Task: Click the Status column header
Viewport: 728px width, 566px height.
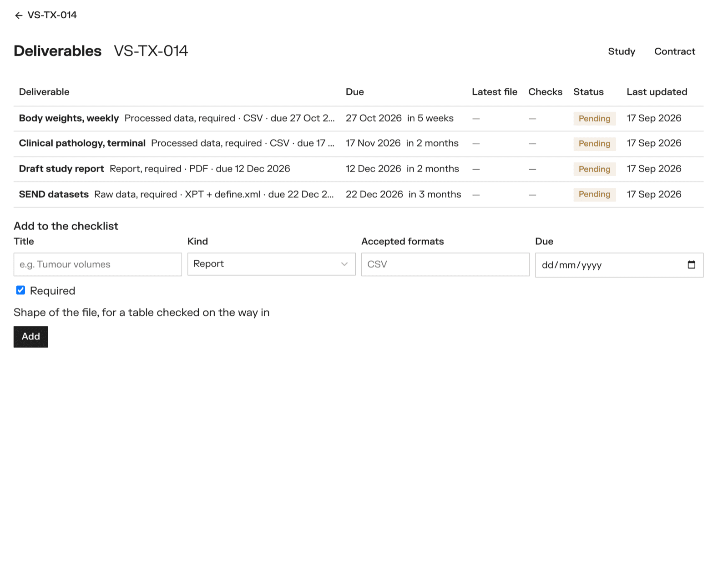Action: point(588,92)
